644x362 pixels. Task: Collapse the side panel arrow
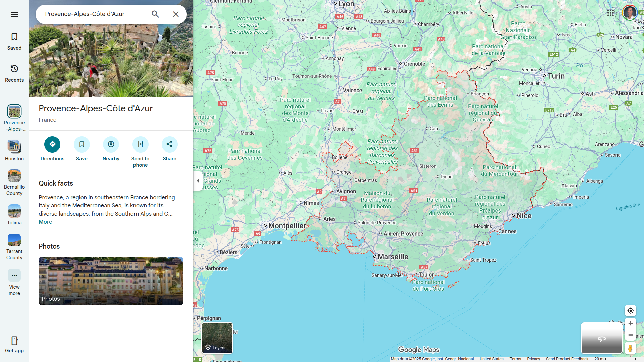[198, 181]
